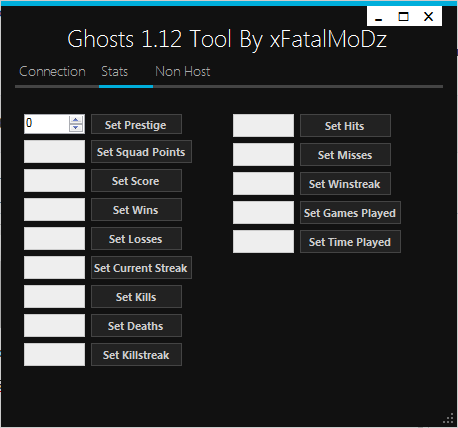Click the Set Prestige button
The width and height of the screenshot is (458, 428).
point(136,124)
